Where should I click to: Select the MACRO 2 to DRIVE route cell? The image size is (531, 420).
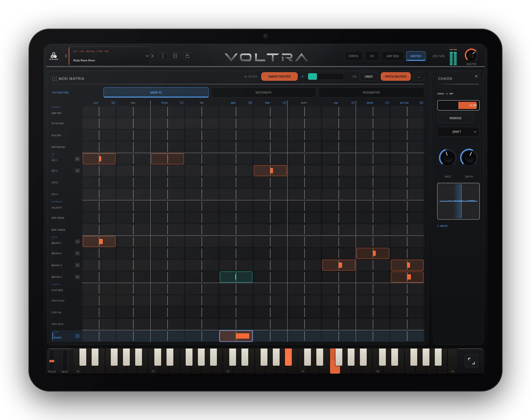point(373,253)
